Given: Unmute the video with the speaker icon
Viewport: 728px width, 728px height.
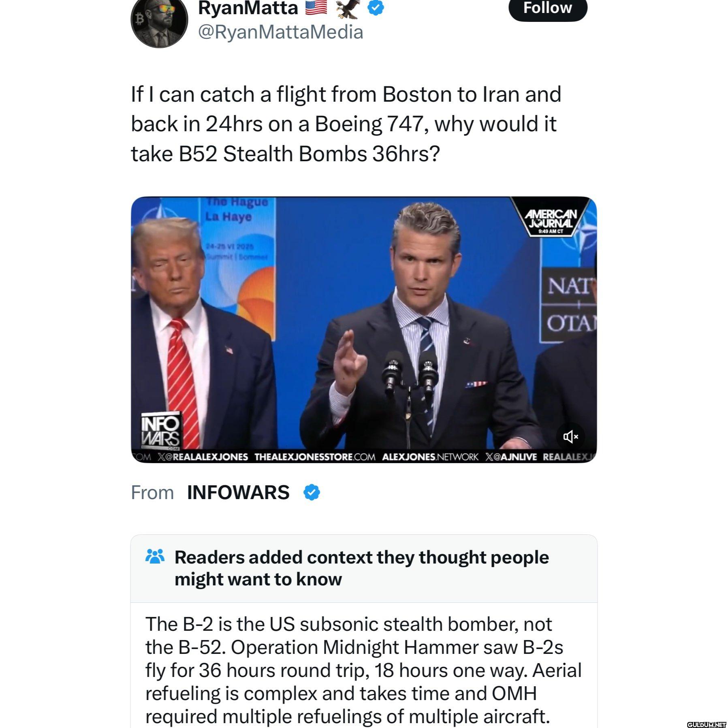Looking at the screenshot, I should tap(570, 436).
